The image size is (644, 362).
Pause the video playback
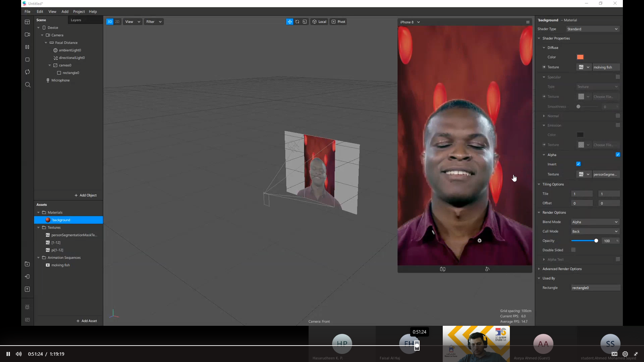(x=8, y=354)
